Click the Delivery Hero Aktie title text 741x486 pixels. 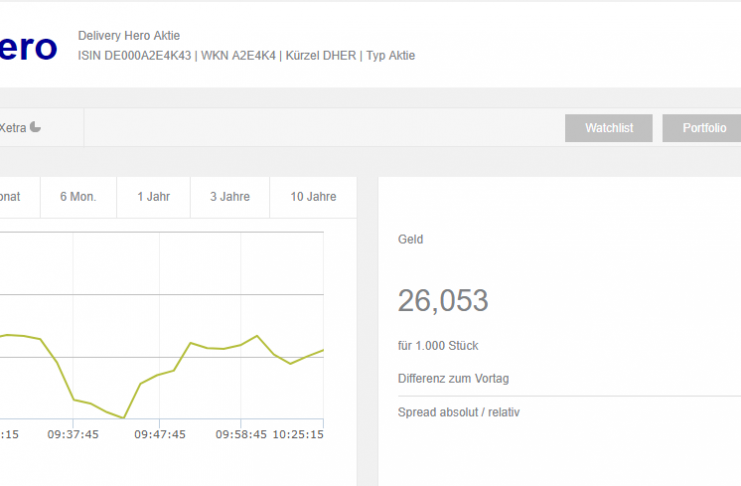click(129, 35)
